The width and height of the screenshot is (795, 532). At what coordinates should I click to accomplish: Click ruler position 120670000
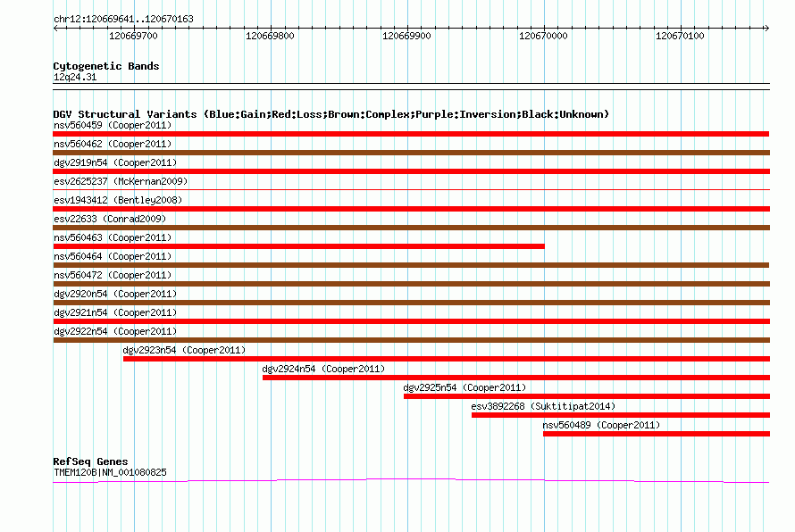coord(543,36)
